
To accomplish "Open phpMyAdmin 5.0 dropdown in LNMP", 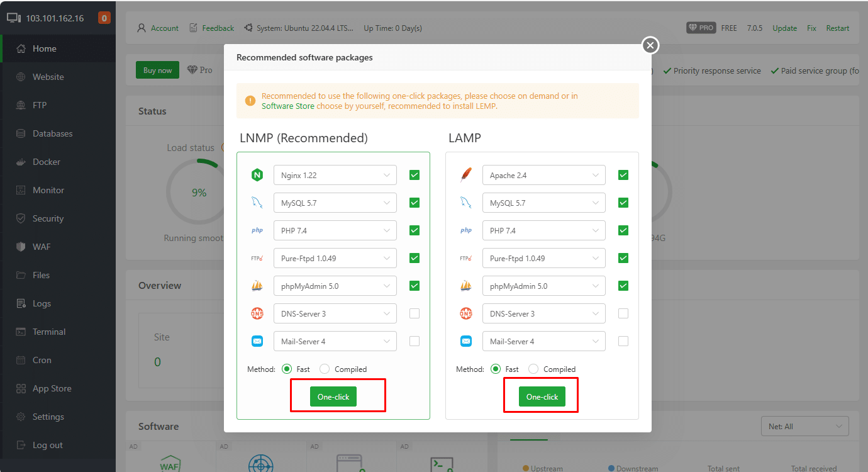I will click(335, 286).
